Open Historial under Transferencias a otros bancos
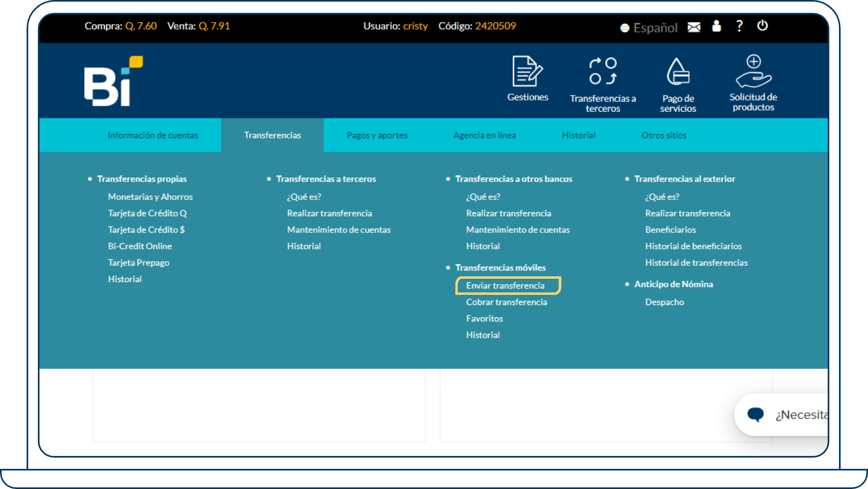The height and width of the screenshot is (489, 868). [x=483, y=246]
